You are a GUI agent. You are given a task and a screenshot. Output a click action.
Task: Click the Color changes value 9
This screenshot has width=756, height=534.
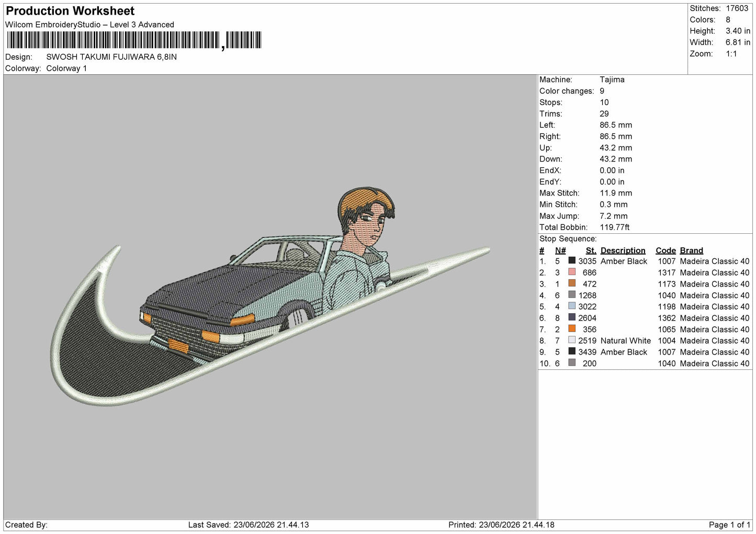click(x=602, y=91)
